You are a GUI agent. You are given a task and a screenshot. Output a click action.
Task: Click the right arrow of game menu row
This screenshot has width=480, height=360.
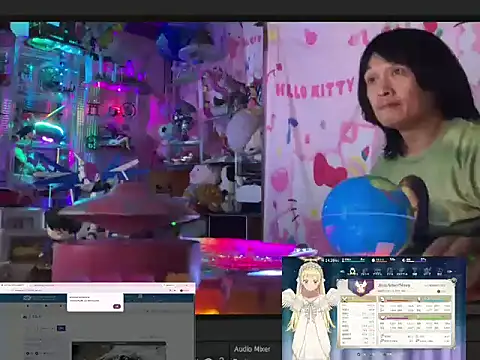click(x=450, y=272)
